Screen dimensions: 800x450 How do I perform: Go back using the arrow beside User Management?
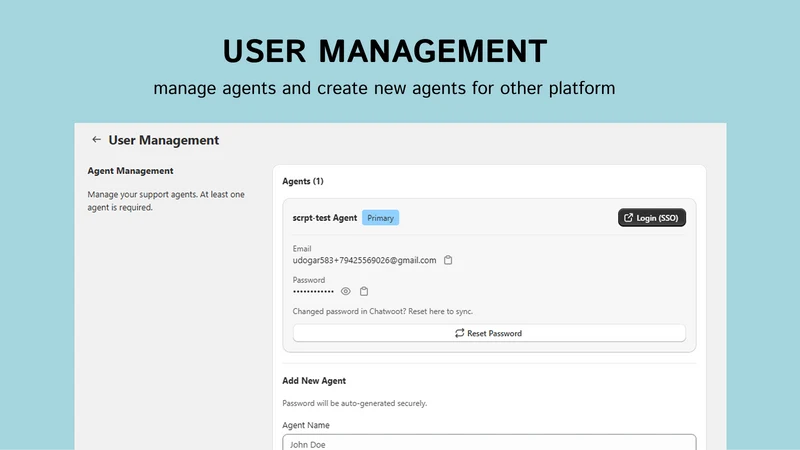point(96,139)
